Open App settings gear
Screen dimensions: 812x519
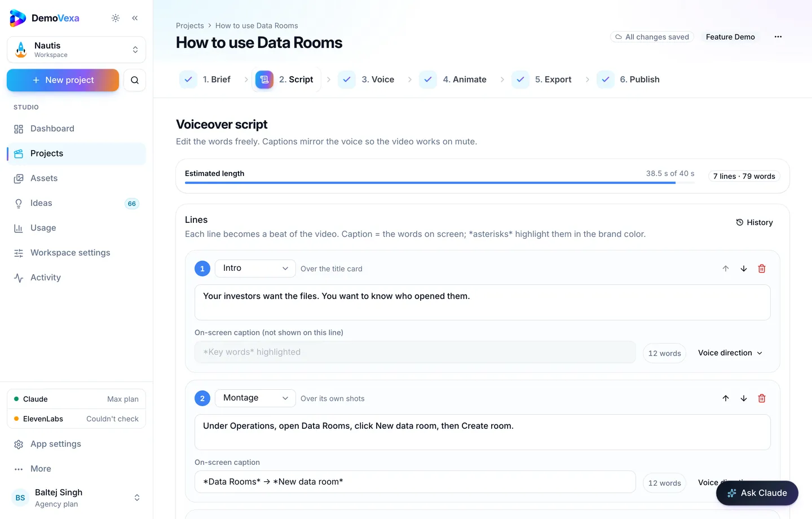point(76,444)
